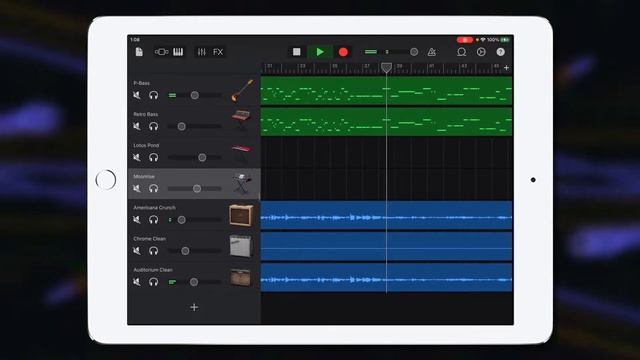Select the Auditorium Clean blue audio region
Viewport: 640px width, 360px height.
386,278
